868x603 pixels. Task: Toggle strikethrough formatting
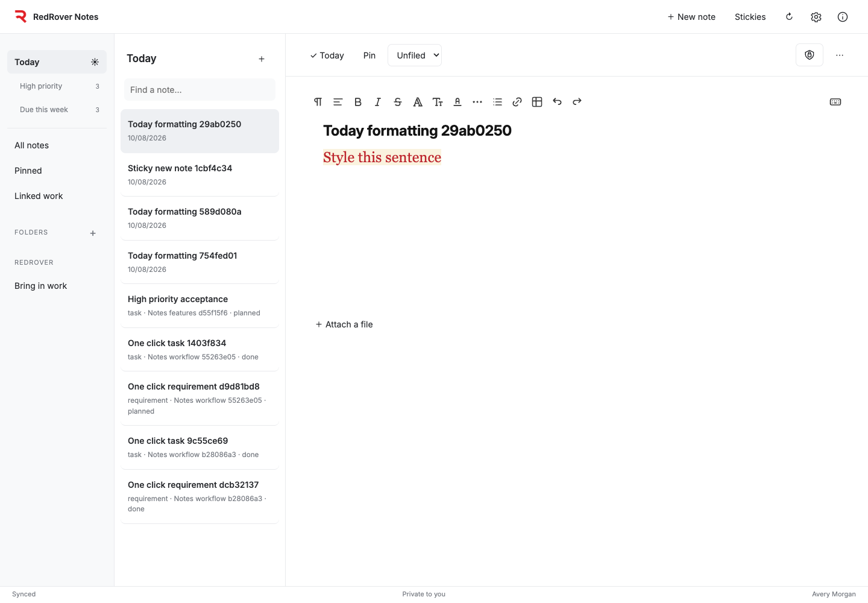click(x=397, y=102)
